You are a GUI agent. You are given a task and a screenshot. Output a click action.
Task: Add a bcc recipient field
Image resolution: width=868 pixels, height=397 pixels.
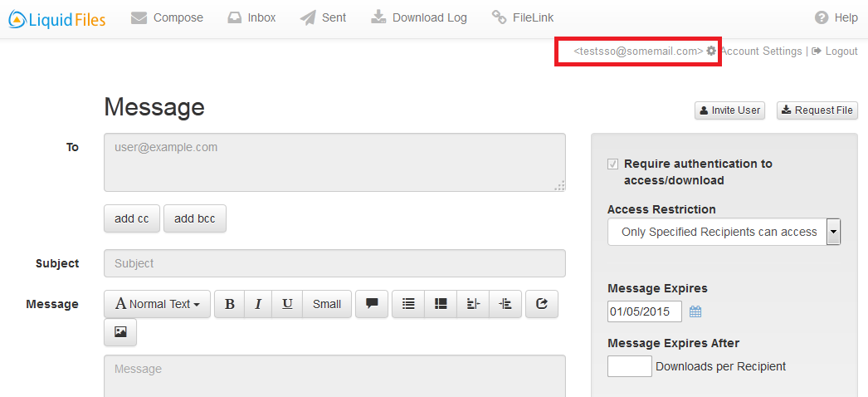(x=195, y=218)
